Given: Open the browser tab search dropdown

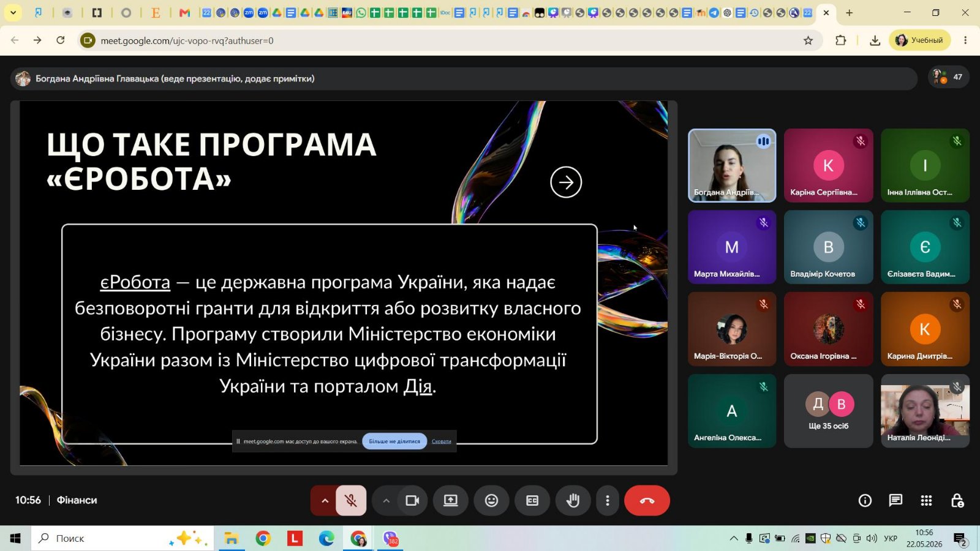Looking at the screenshot, I should pyautogui.click(x=13, y=12).
